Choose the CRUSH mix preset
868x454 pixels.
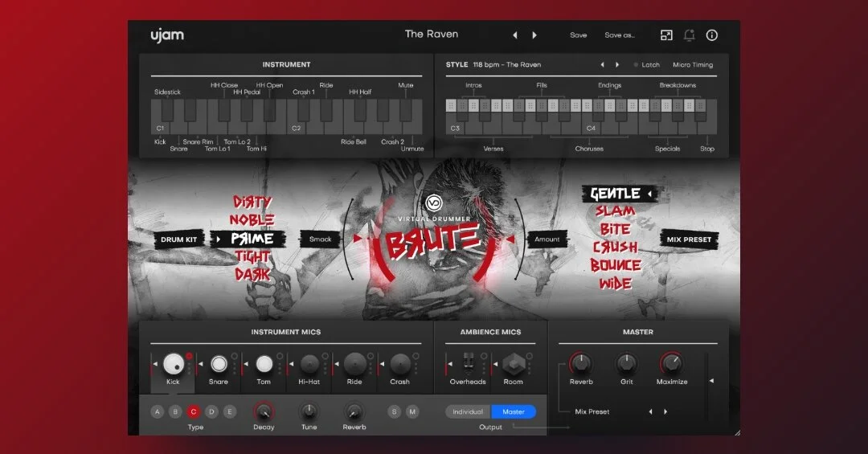pos(615,247)
